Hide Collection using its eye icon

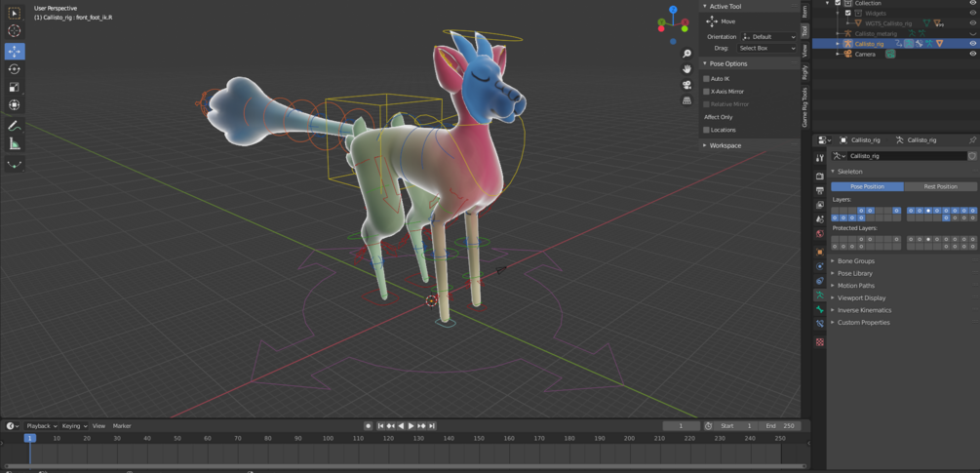click(972, 3)
